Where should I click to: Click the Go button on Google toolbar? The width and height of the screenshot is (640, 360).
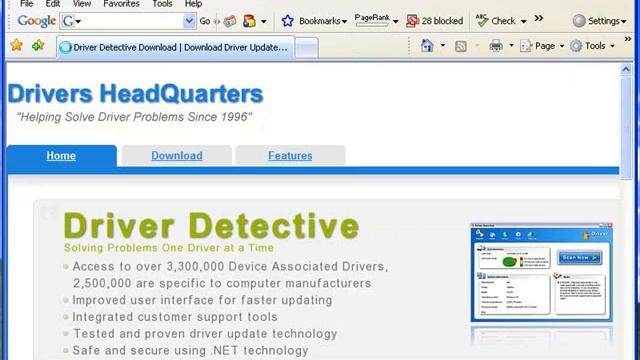(x=205, y=21)
